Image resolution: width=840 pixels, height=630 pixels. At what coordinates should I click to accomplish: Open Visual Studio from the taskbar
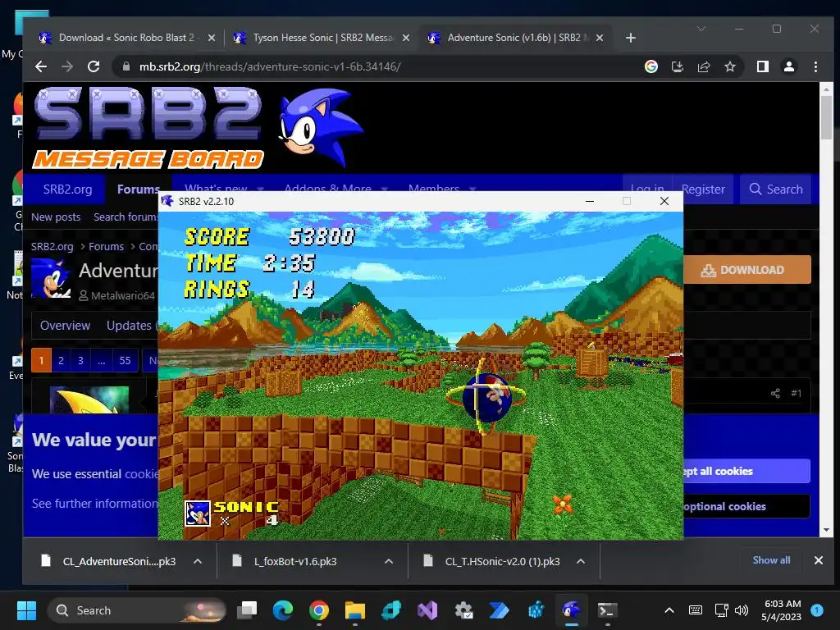click(x=427, y=610)
